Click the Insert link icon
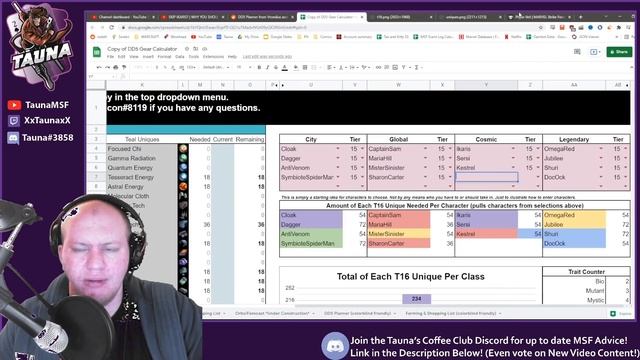This screenshot has width=640, height=360. click(x=378, y=67)
